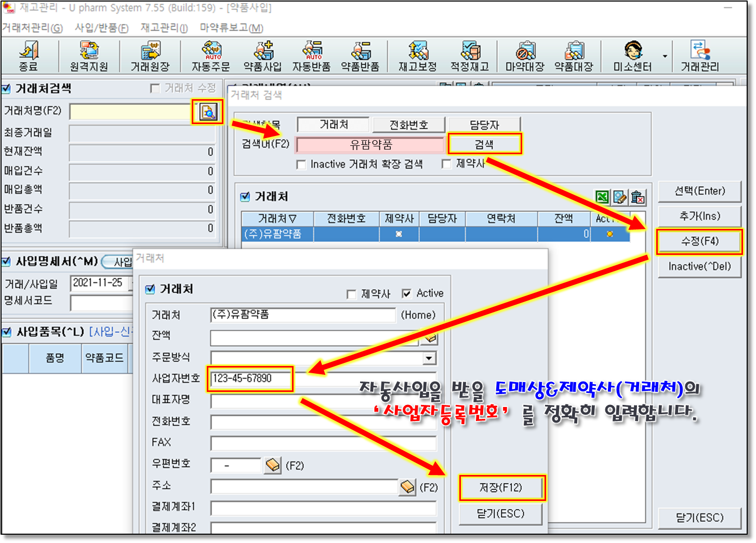
Task: Click the 수정(F4) edit button
Action: coord(699,241)
